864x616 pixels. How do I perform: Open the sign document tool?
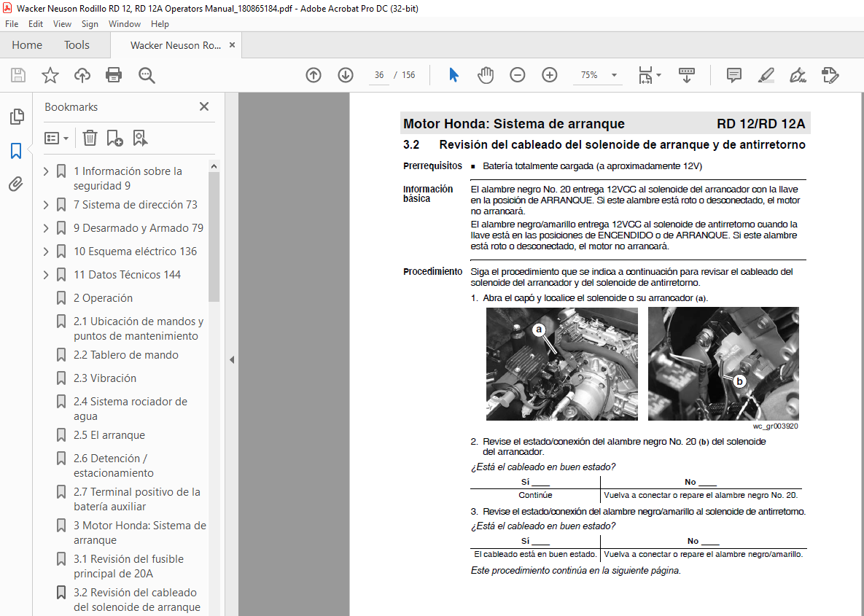coord(798,75)
